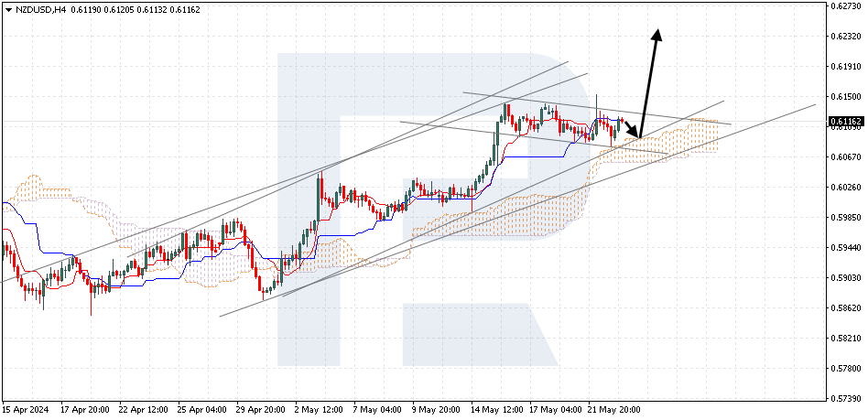
Task: Click the 0.60260 price axis label
Action: click(x=847, y=187)
